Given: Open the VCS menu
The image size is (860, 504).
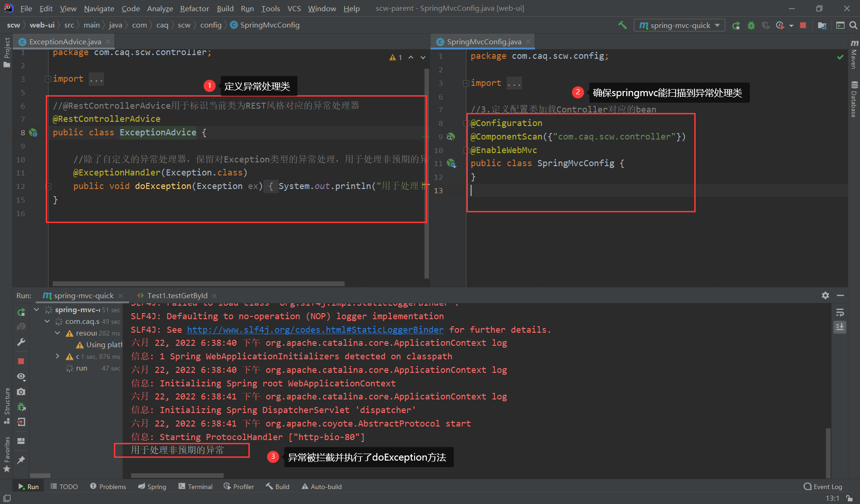Looking at the screenshot, I should (294, 8).
